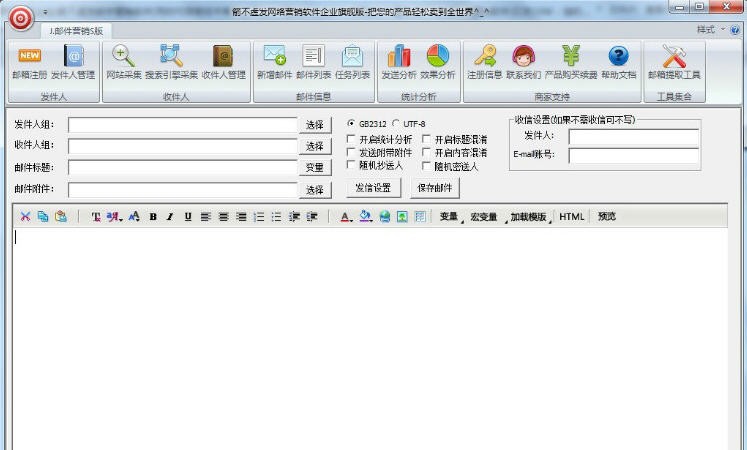Enable 开启内容混淆 checkbox
The height and width of the screenshot is (450, 747).
click(x=427, y=152)
